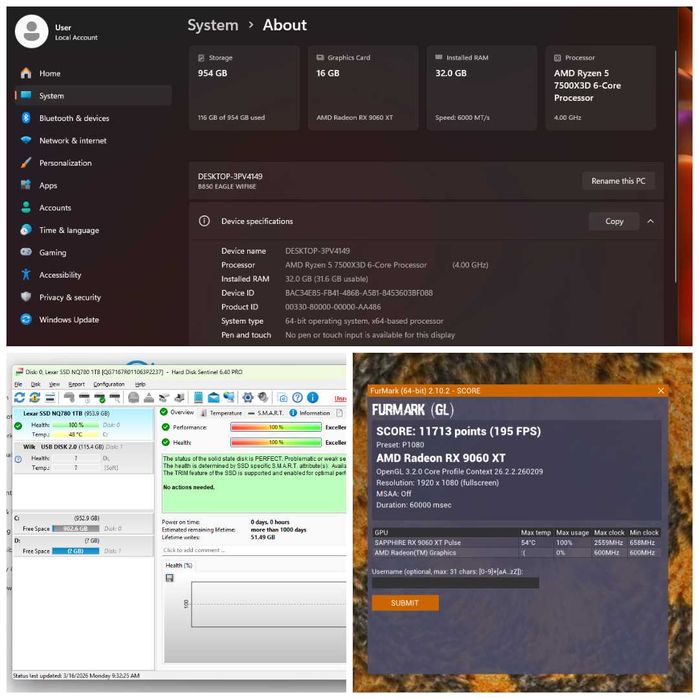Click the question mark help icon in Hard Disk Sentinel
The height and width of the screenshot is (699, 699).
click(297, 397)
